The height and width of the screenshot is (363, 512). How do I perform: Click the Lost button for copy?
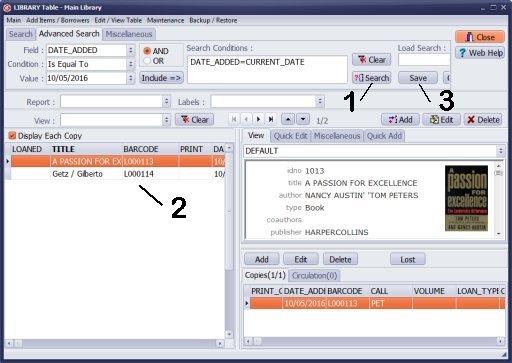(408, 259)
